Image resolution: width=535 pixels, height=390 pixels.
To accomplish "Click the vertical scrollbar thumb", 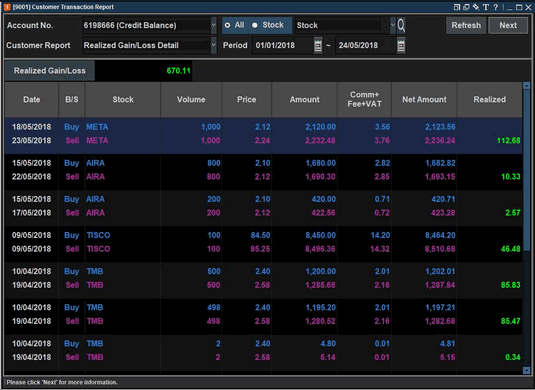I will [526, 170].
